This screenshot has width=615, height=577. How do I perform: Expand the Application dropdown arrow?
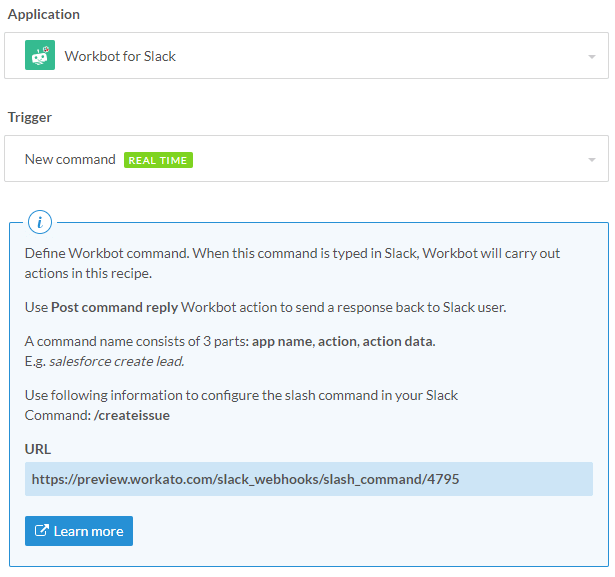pyautogui.click(x=591, y=57)
